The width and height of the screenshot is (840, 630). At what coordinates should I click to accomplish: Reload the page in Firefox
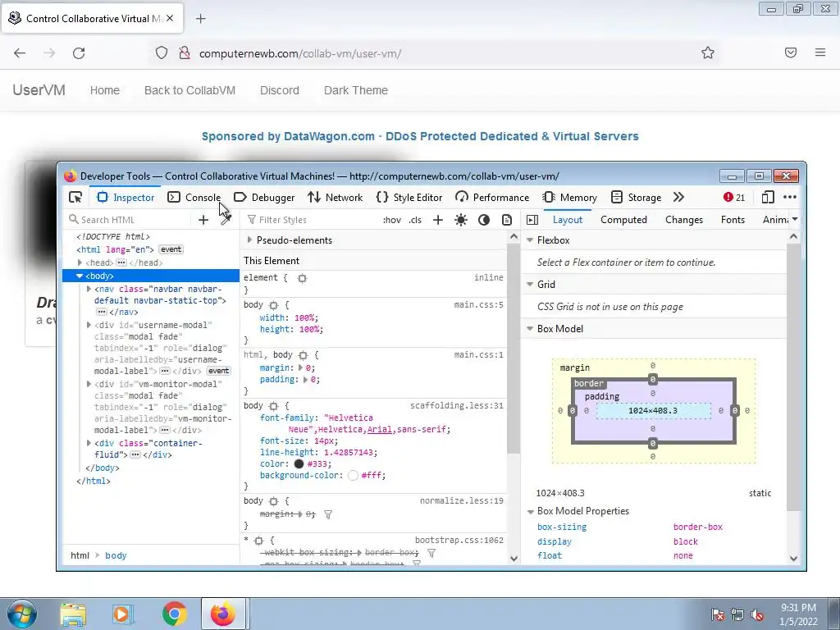(79, 53)
